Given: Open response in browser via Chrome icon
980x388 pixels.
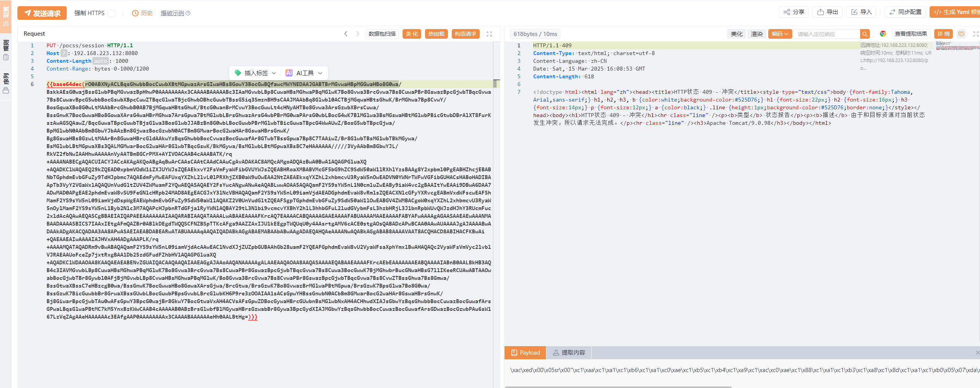Looking at the screenshot, I should [x=883, y=34].
